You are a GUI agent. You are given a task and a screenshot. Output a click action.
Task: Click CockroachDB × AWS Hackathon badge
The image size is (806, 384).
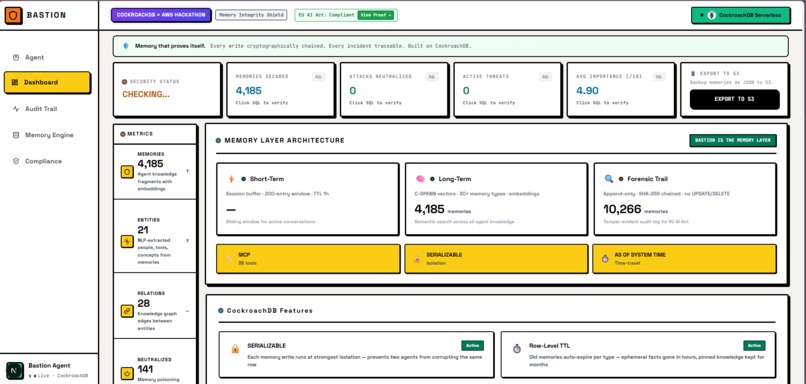point(161,15)
